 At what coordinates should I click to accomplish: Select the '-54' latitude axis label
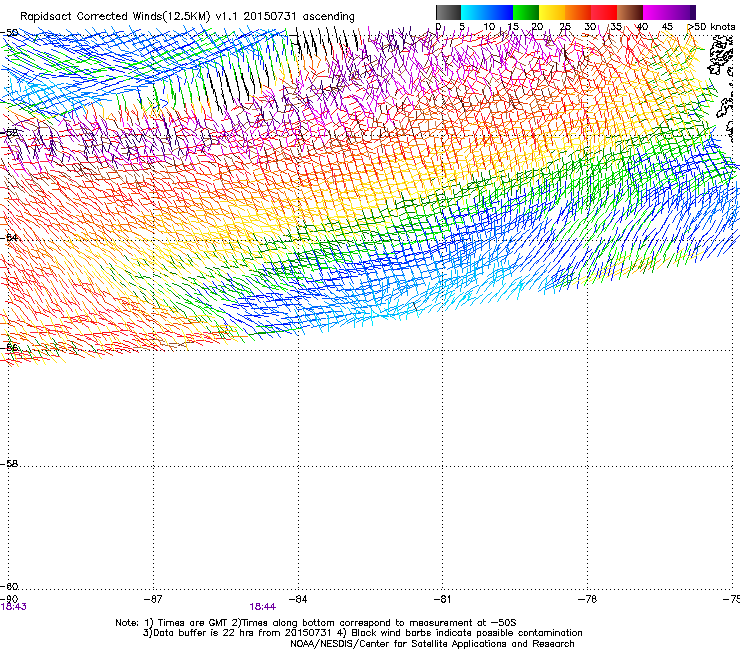tap(9, 238)
